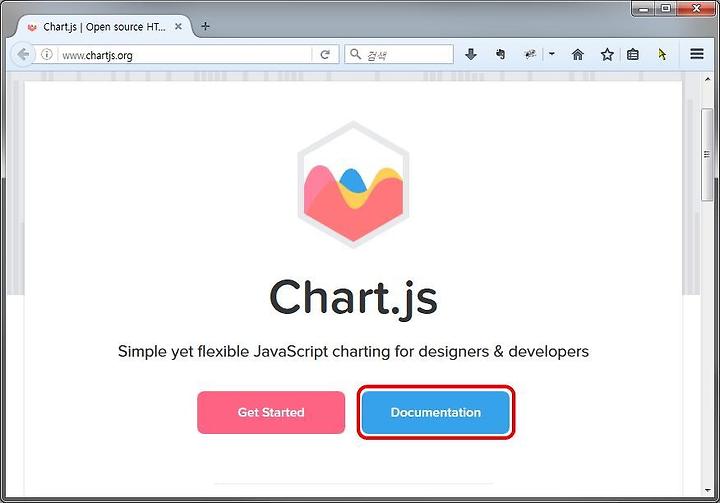Show bookmarks list icon
Viewport: 720px width, 503px height.
pos(633,55)
